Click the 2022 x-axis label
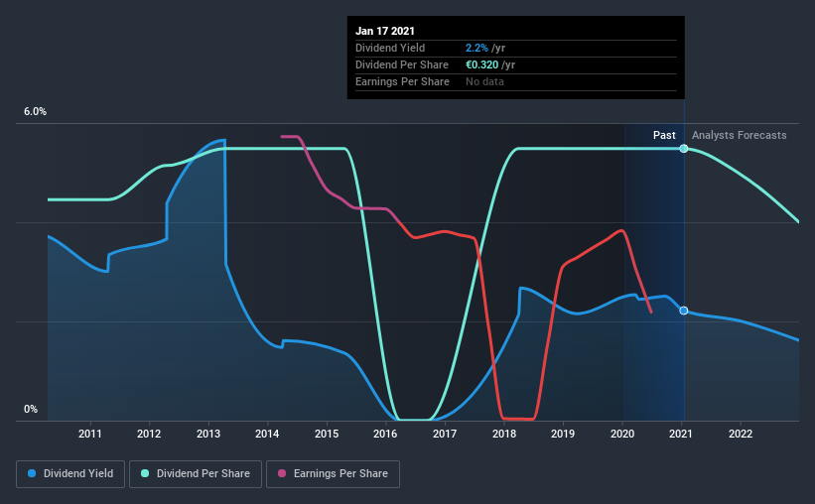Image resolution: width=815 pixels, height=504 pixels. [741, 434]
